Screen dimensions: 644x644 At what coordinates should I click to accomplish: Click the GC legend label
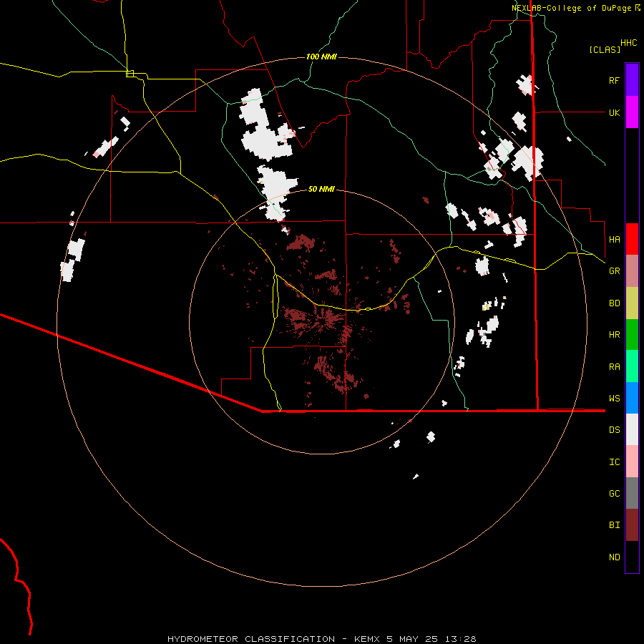pyautogui.click(x=614, y=494)
